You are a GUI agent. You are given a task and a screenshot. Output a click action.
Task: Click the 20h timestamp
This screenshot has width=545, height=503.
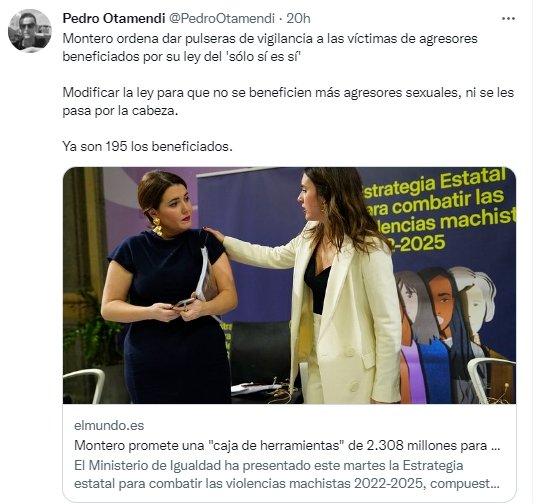pos(298,18)
